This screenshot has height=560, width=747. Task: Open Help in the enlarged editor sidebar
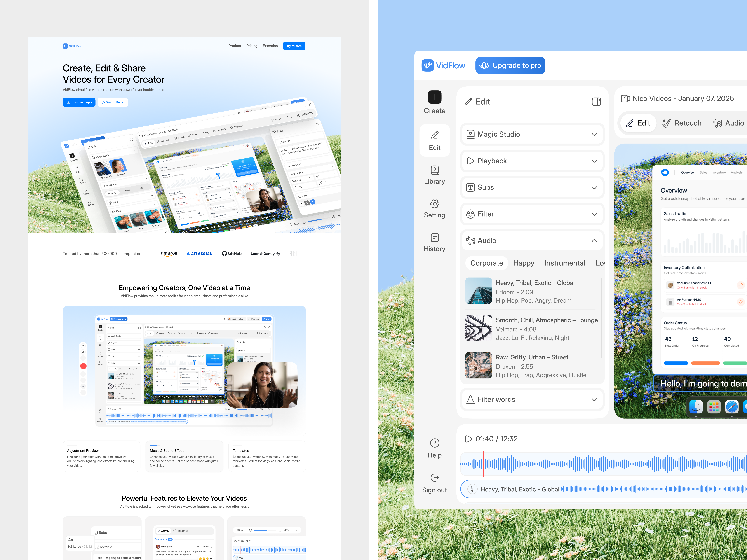(x=435, y=449)
